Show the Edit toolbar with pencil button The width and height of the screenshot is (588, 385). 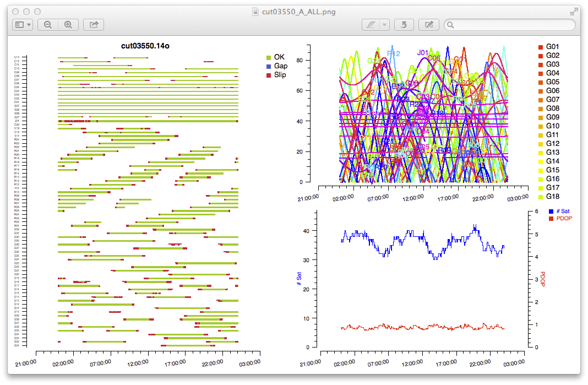click(x=429, y=25)
